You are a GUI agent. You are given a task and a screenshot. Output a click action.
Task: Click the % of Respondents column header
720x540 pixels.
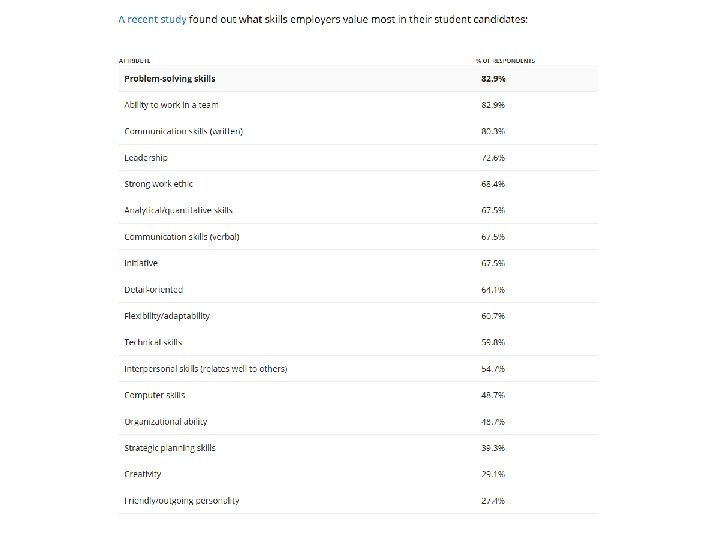[505, 60]
